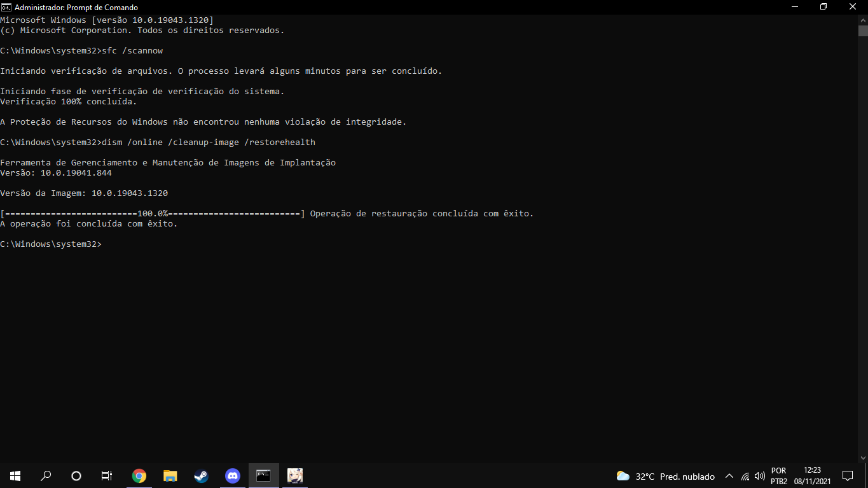The height and width of the screenshot is (488, 868).
Task: Open Discord from the taskbar
Action: (232, 476)
